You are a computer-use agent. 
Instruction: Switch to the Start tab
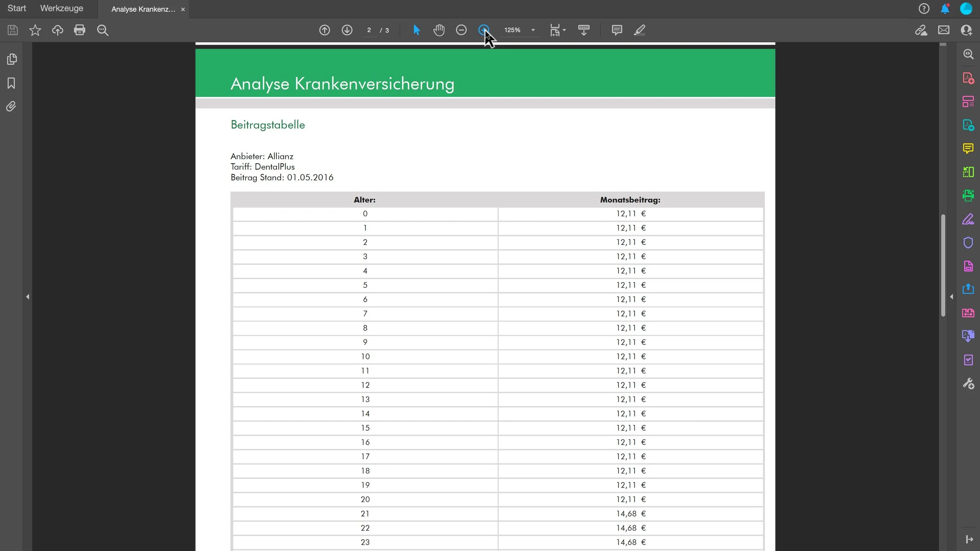(17, 8)
